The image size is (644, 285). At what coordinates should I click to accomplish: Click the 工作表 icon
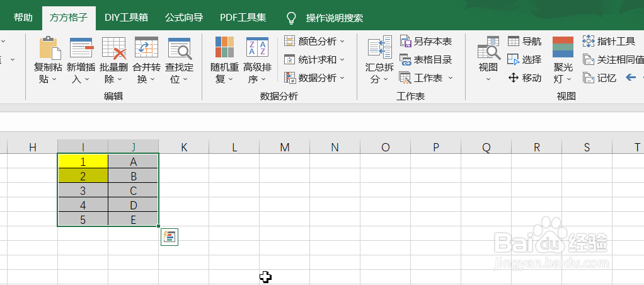point(405,78)
